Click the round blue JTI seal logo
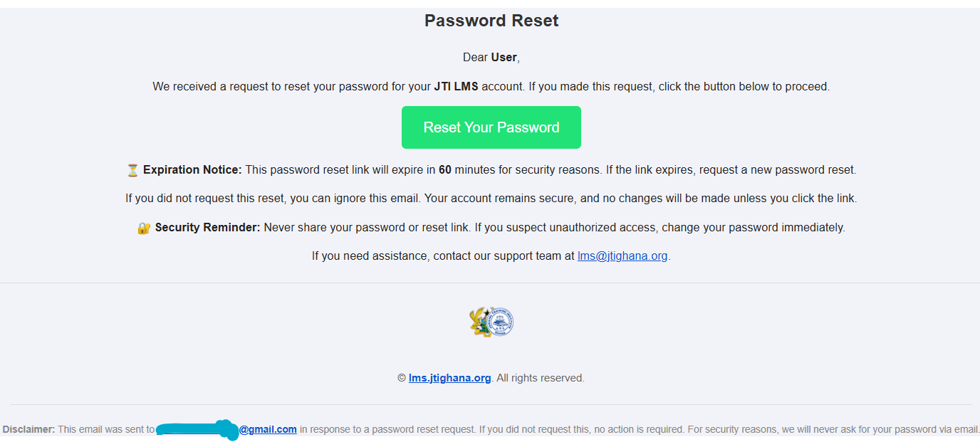 tap(501, 322)
